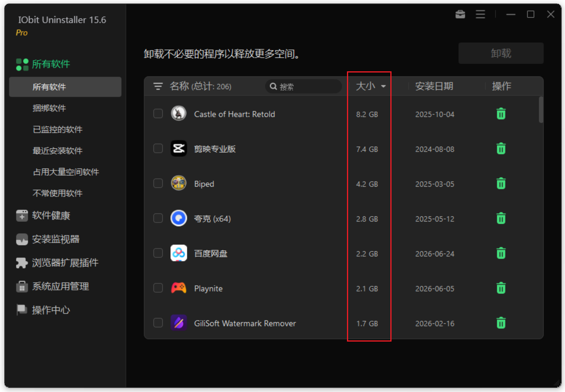
Task: Toggle the 大小 column sort arrow
Action: click(383, 86)
